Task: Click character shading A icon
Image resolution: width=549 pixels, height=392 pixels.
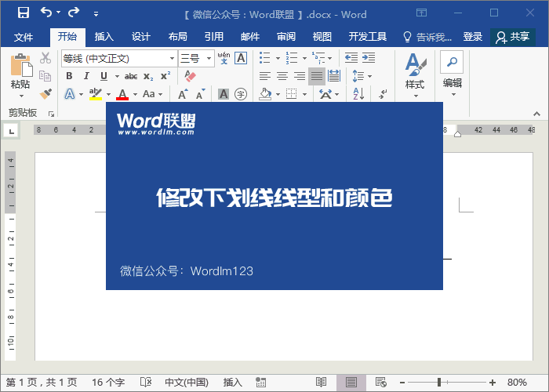Action: coord(224,94)
